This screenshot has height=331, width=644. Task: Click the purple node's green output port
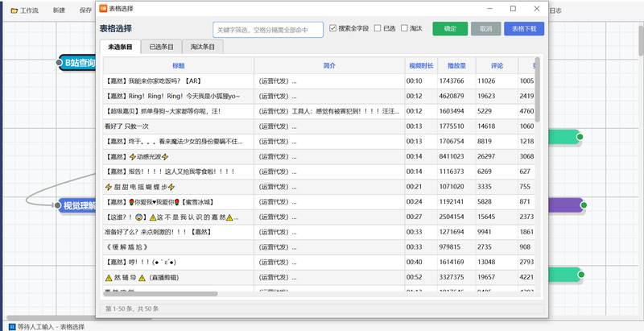point(584,205)
